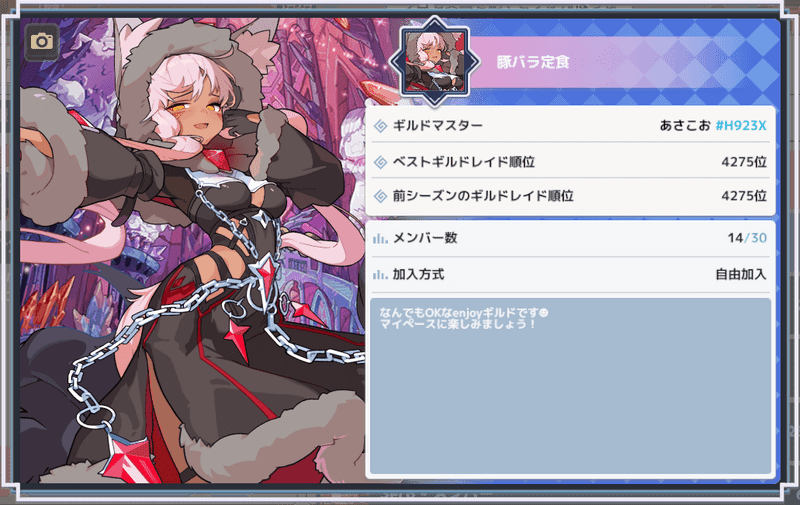Click the bar chart icon beside メンバー数
Viewport: 800px width, 505px height.
pyautogui.click(x=380, y=238)
